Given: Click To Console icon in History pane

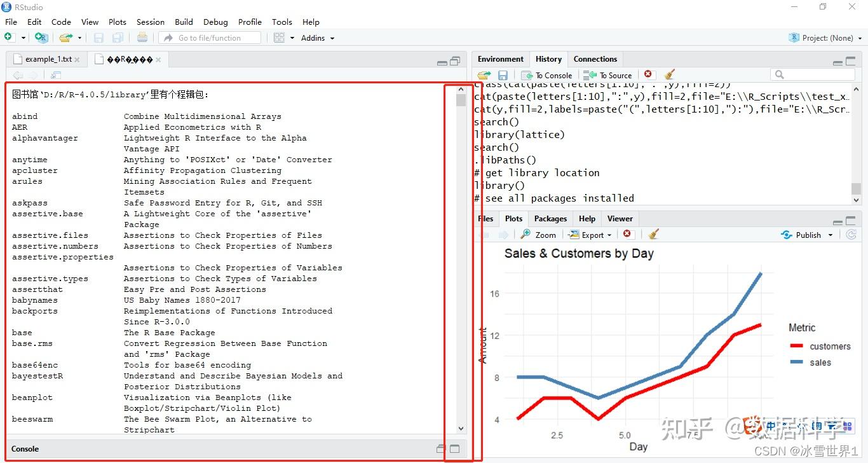Looking at the screenshot, I should click(545, 74).
